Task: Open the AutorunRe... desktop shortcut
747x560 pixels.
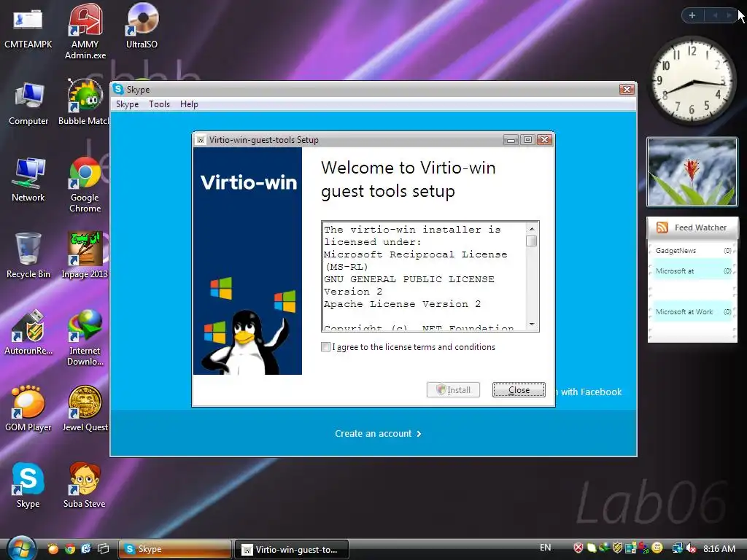Action: (28, 332)
